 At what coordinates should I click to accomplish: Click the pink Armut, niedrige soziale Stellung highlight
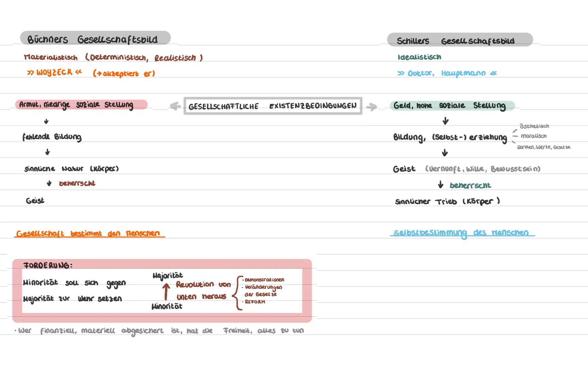click(x=81, y=104)
